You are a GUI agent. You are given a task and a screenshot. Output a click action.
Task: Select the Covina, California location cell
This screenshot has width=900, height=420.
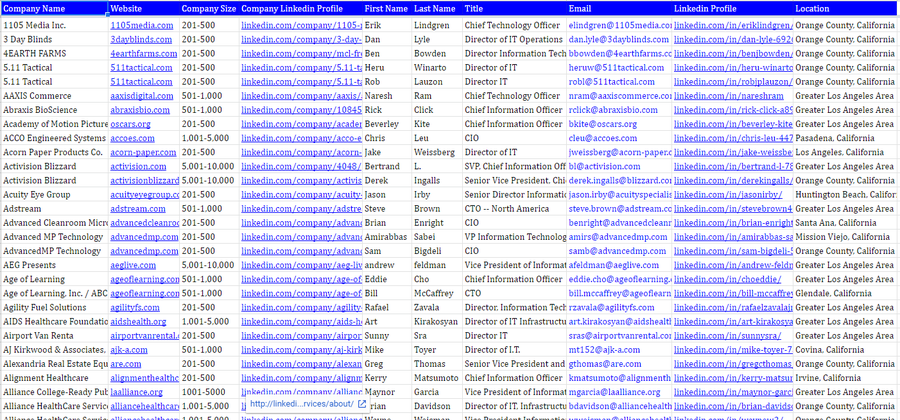click(846, 350)
